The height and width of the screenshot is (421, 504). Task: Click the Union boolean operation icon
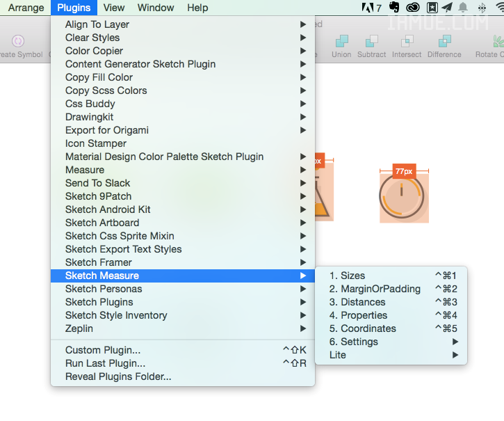click(x=341, y=41)
